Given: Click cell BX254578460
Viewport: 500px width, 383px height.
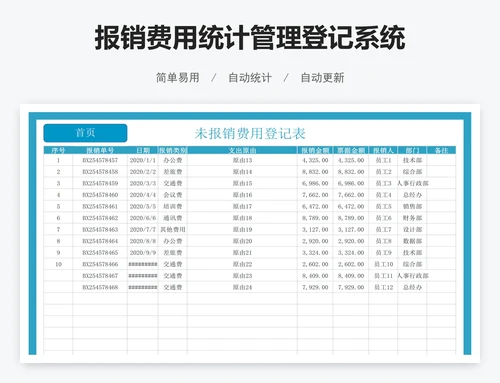Looking at the screenshot, I should [x=100, y=195].
